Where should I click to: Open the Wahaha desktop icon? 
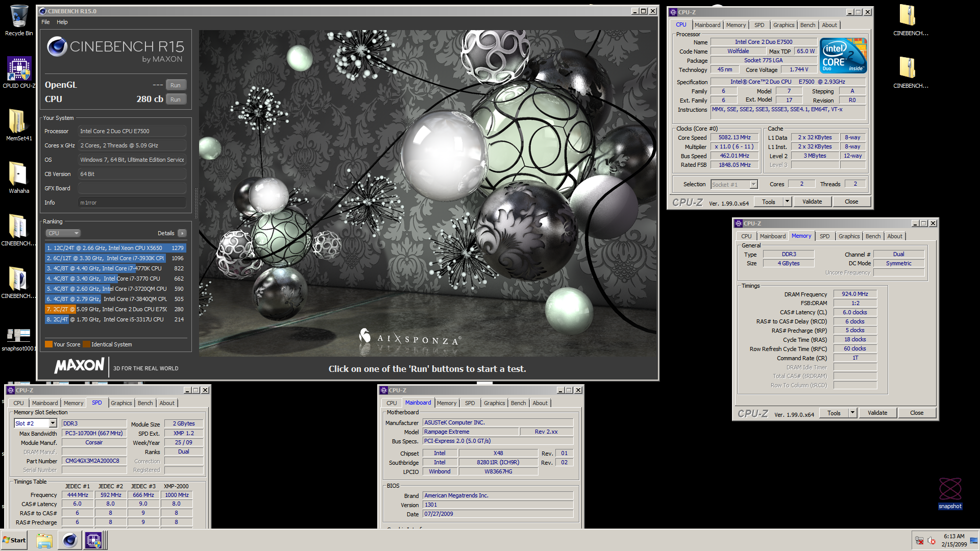(19, 178)
